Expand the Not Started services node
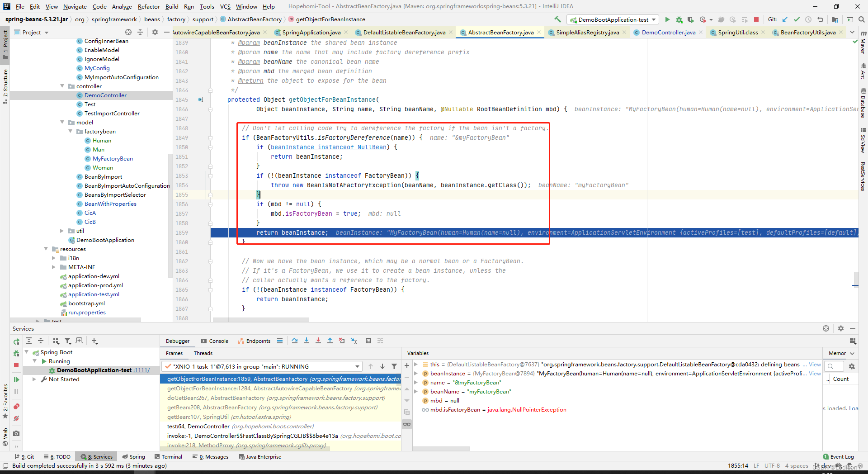 pos(34,379)
